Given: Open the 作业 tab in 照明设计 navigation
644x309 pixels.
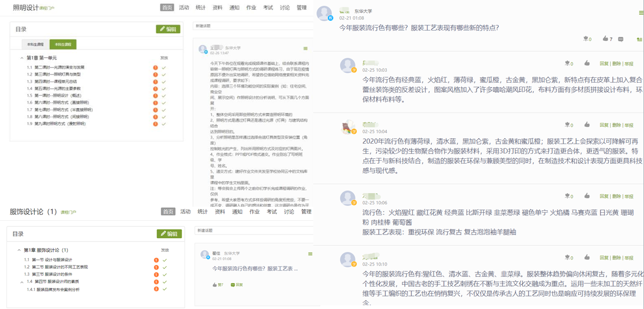Looking at the screenshot, I should click(251, 8).
